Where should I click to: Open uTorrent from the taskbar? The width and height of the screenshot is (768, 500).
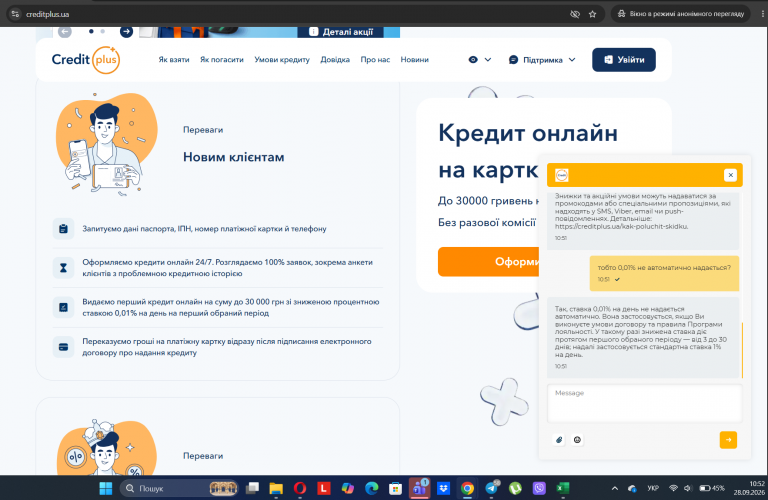click(x=515, y=488)
